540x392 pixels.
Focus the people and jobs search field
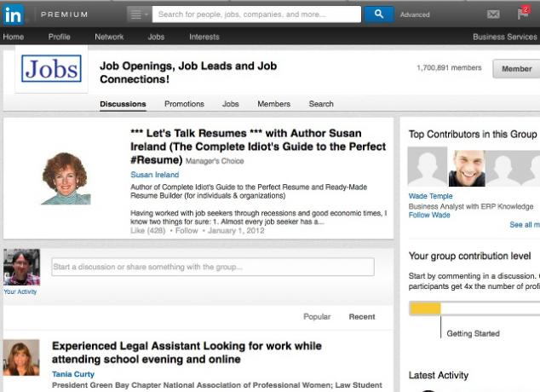coord(256,14)
